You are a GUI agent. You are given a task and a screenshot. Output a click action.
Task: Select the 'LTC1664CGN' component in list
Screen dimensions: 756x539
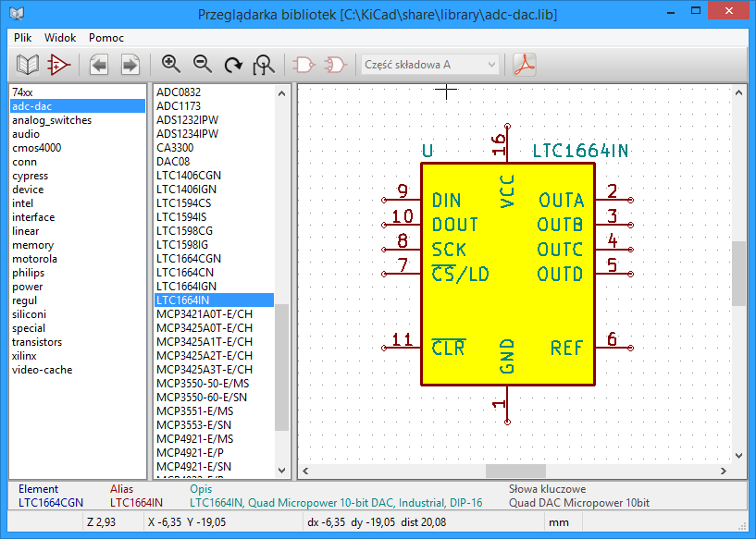[x=189, y=259]
